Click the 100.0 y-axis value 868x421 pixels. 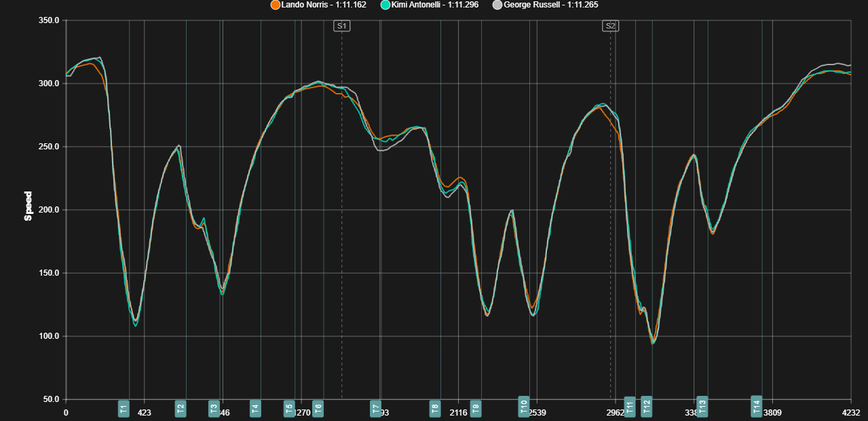[50, 336]
